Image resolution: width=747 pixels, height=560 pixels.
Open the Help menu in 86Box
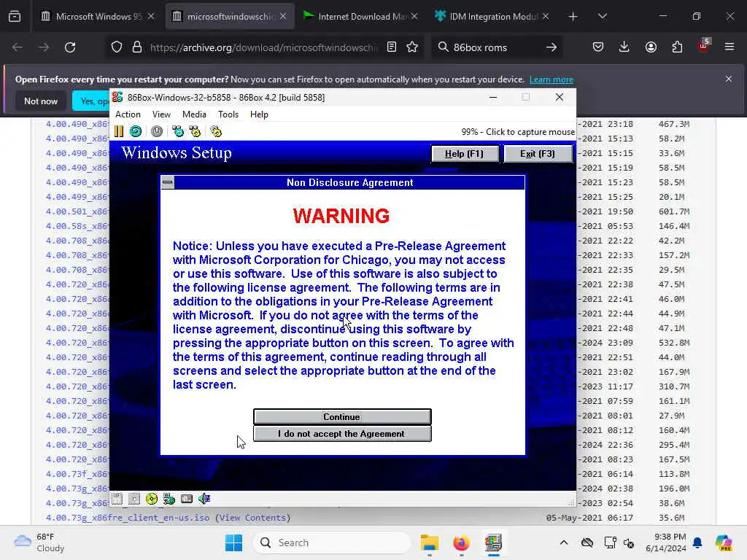pyautogui.click(x=259, y=114)
